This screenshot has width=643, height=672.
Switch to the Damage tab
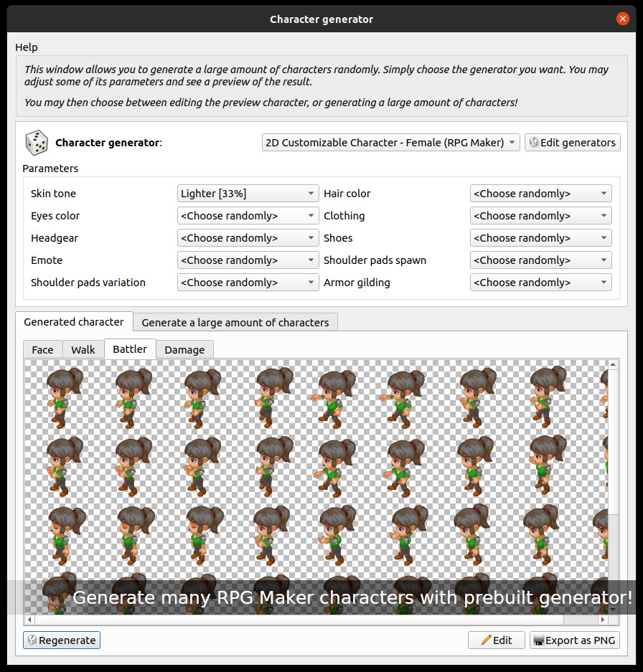pyautogui.click(x=184, y=349)
